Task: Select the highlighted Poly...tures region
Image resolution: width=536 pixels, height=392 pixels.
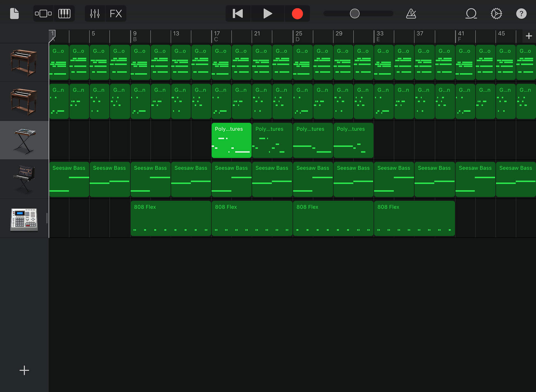Action: click(231, 140)
